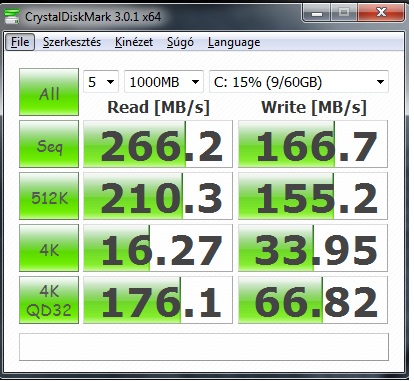Expand the test count dropdown showing 5

coord(101,82)
